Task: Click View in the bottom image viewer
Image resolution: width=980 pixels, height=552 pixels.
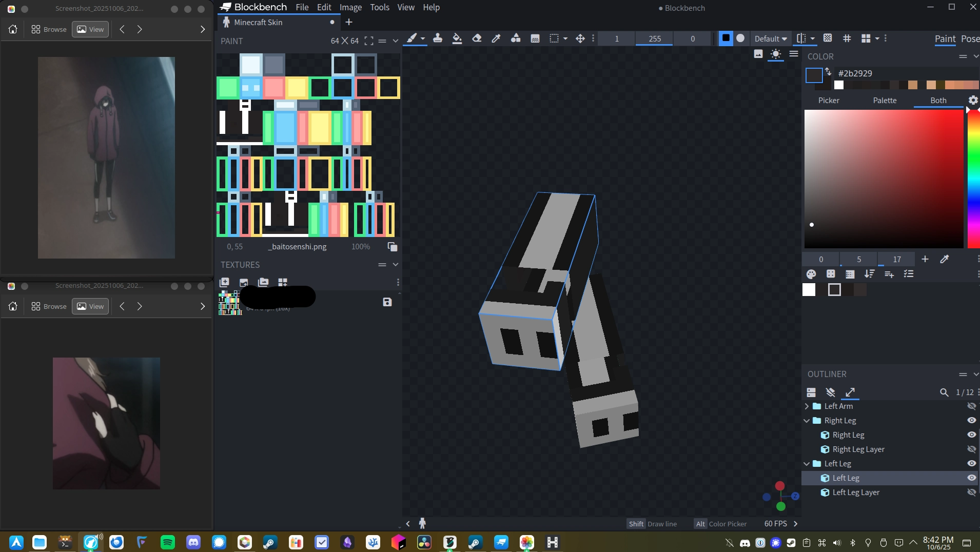Action: click(90, 306)
